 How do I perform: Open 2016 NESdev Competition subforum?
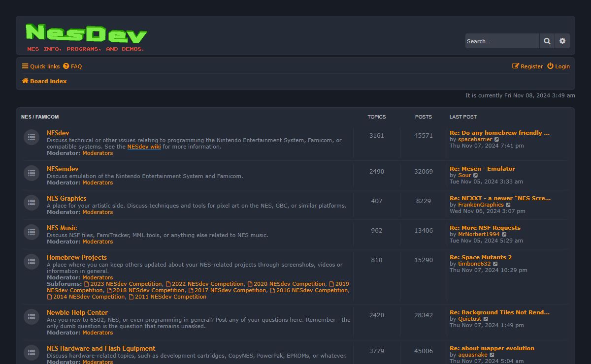click(x=309, y=290)
